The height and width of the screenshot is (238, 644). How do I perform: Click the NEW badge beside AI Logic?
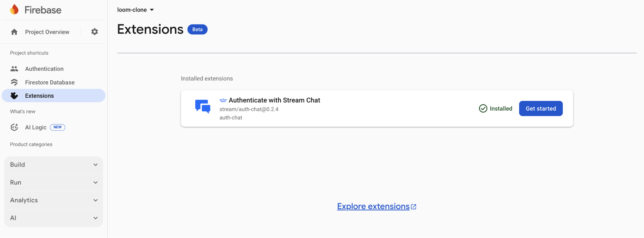58,127
